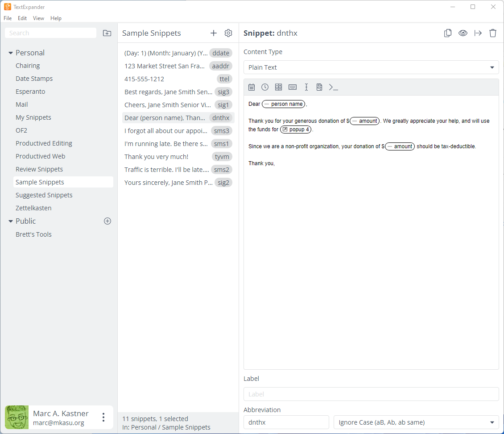504x434 pixels.
Task: Delete snippet using the trash icon
Action: pyautogui.click(x=493, y=33)
